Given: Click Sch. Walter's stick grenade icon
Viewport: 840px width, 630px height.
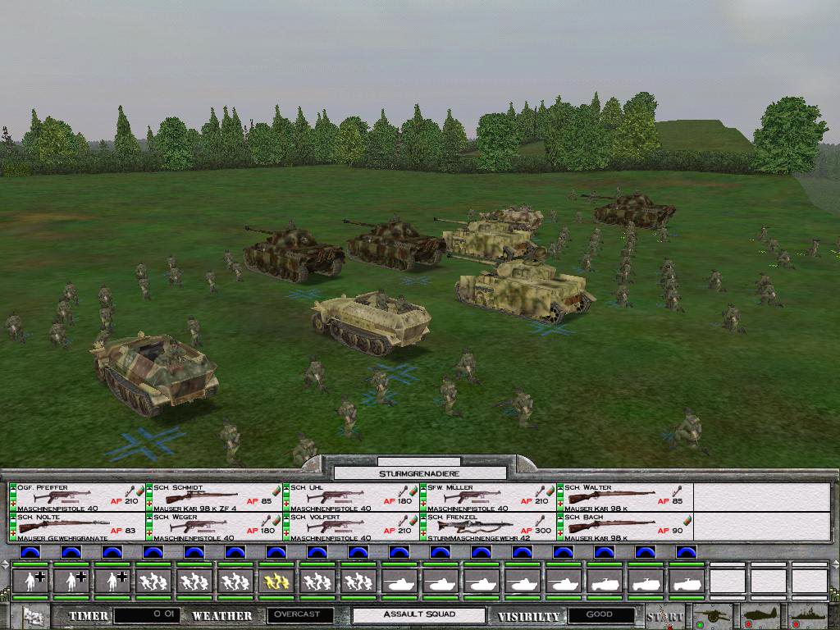Looking at the screenshot, I should point(678,491).
